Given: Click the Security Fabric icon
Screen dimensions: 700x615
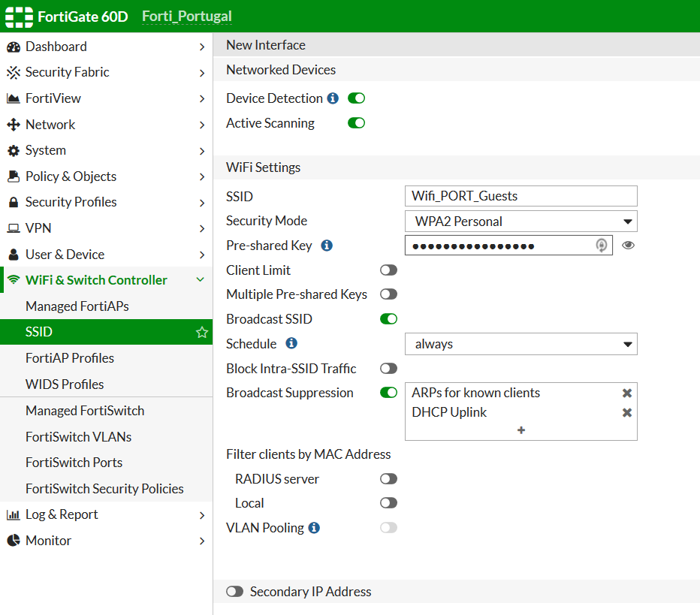Looking at the screenshot, I should tap(14, 72).
